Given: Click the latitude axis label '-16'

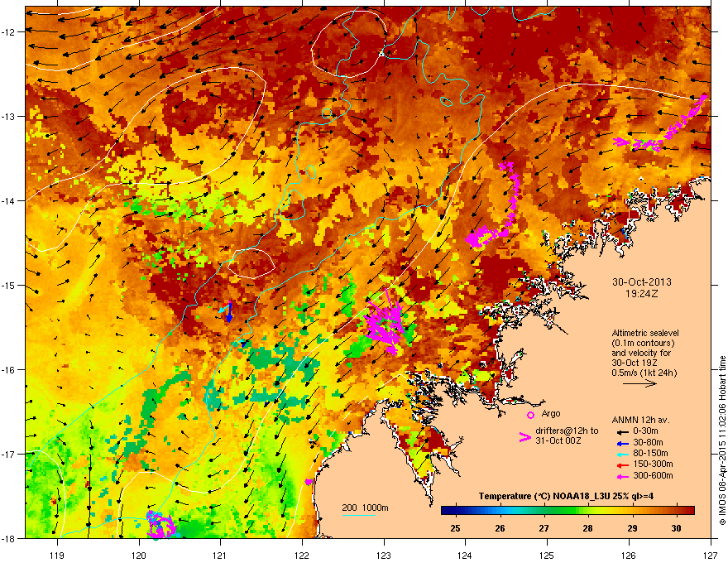Looking at the screenshot, I should click(x=8, y=370).
